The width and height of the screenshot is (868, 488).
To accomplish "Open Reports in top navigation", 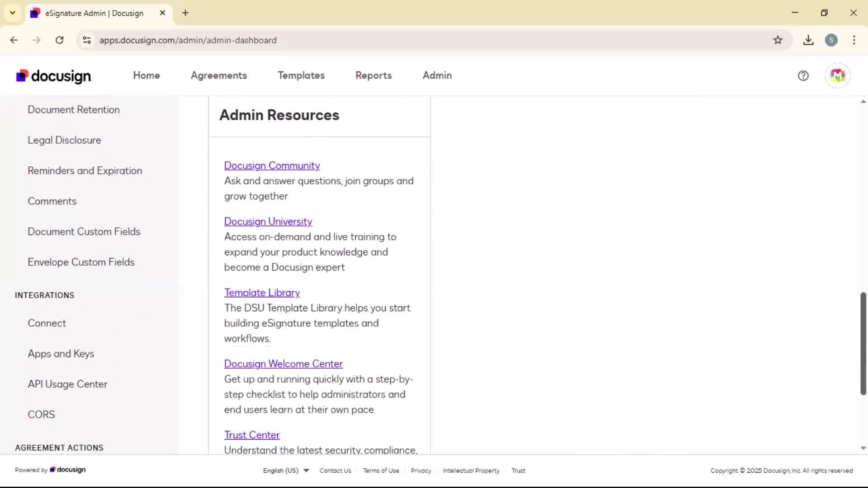I will [x=373, y=75].
